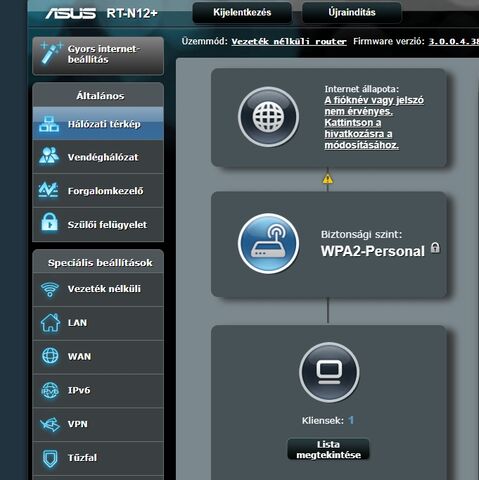Screen dimensions: 479x480
Task: Select the blue router icon
Action: [268, 243]
